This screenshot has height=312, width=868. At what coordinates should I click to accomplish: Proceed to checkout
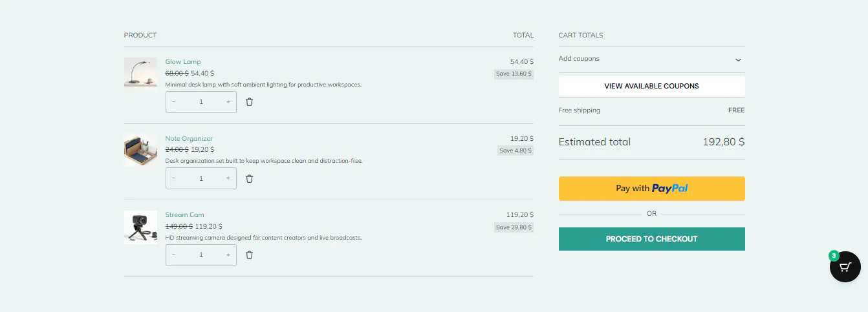pos(651,239)
